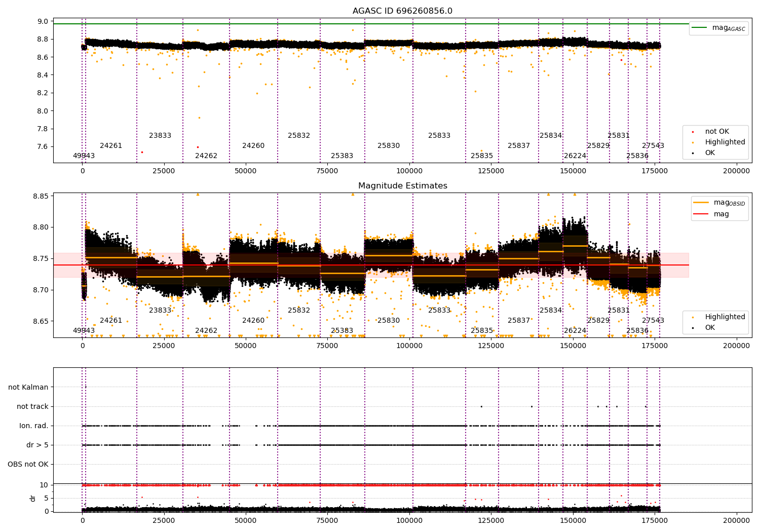Click OBSID label 24262 in the top plot
The height and width of the screenshot is (532, 760).
pos(206,156)
